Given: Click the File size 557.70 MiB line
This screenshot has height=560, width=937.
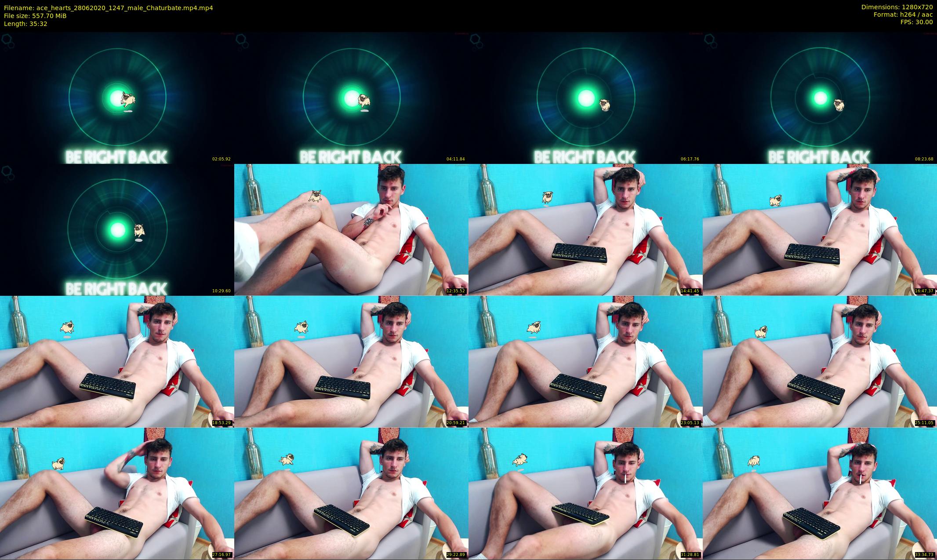Looking at the screenshot, I should tap(35, 16).
